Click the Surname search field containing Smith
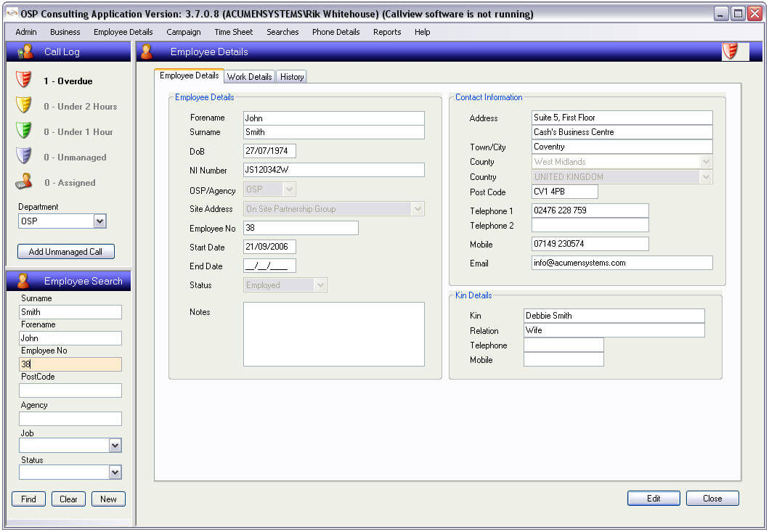769x532 pixels. pos(70,312)
